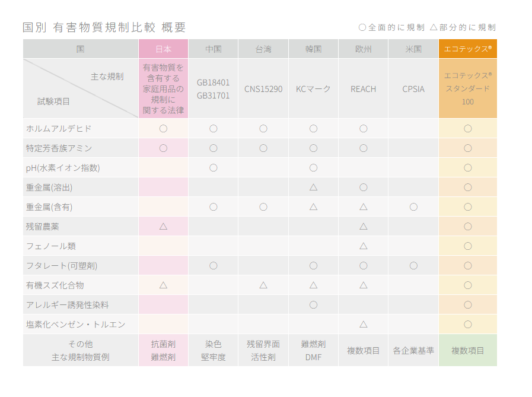Viewport: 532px width, 397px height.
Task: Click the circle in Korea's アレルギー誘発性染料 row
Action: tap(313, 304)
